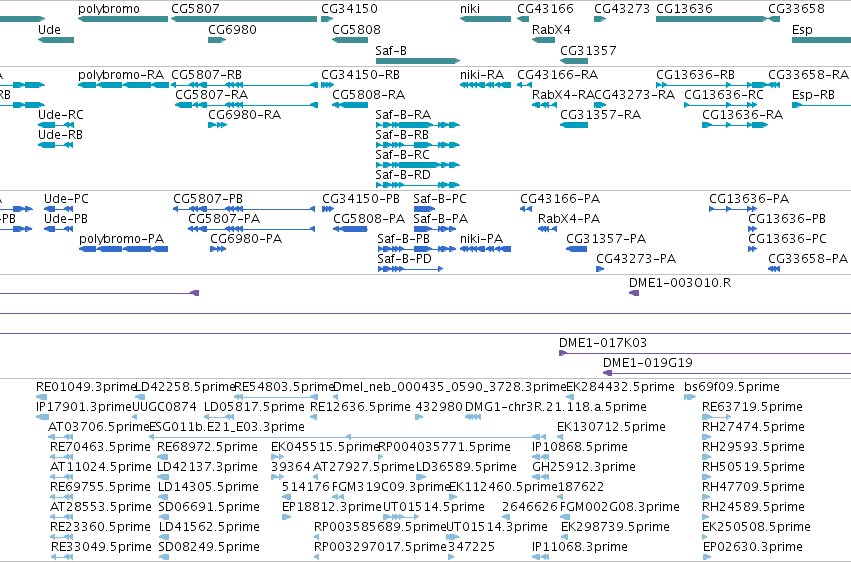851x562 pixels.
Task: Click the 'CG5807-RA' transcript label
Action: [212, 94]
